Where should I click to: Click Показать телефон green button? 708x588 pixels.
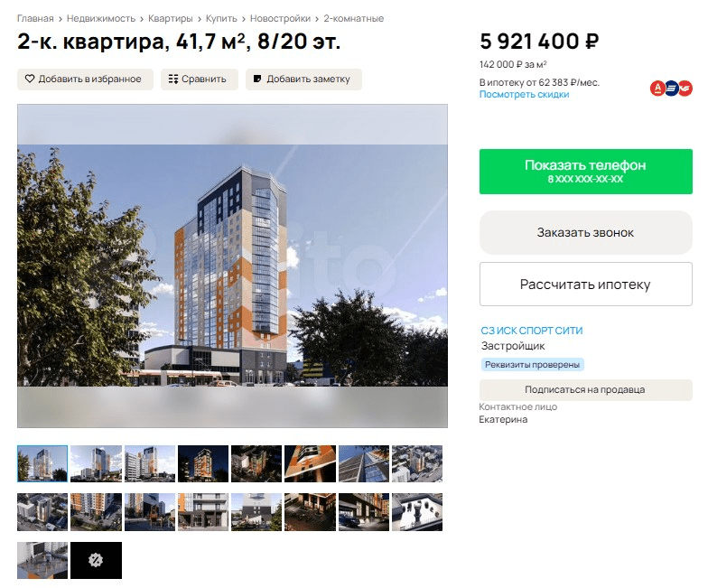click(585, 172)
